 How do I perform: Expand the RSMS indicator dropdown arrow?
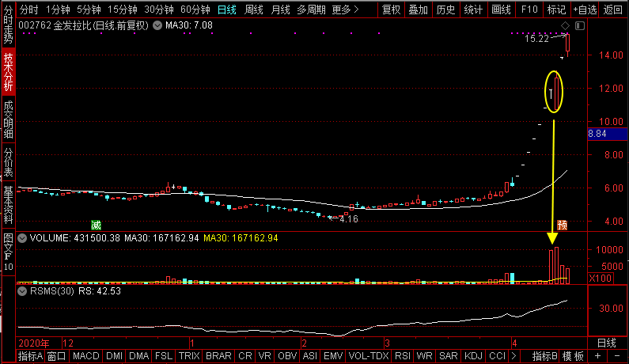[x=22, y=290]
